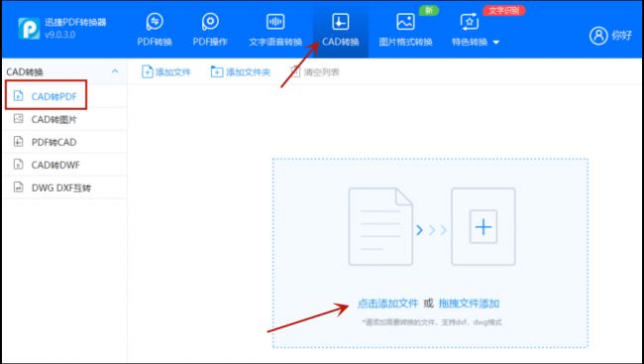Switch to 文字语音转换 tab
644x364 pixels.
(x=275, y=30)
